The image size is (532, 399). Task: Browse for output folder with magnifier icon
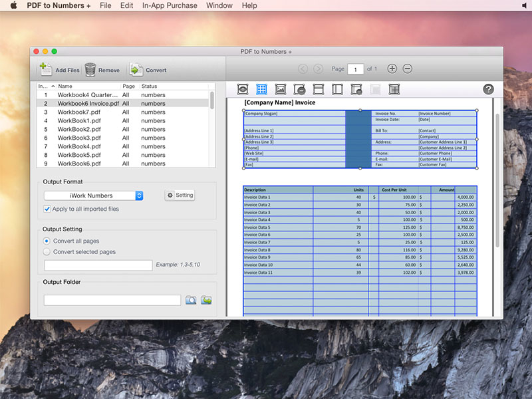191,301
